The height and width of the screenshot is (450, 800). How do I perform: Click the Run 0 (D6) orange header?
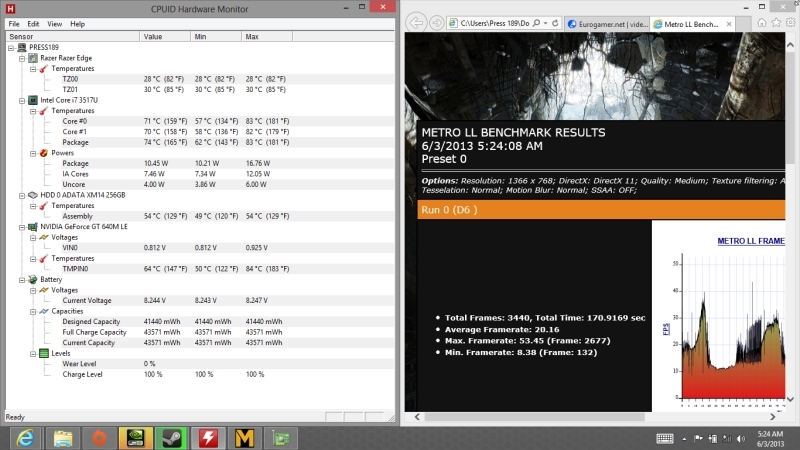tap(601, 210)
